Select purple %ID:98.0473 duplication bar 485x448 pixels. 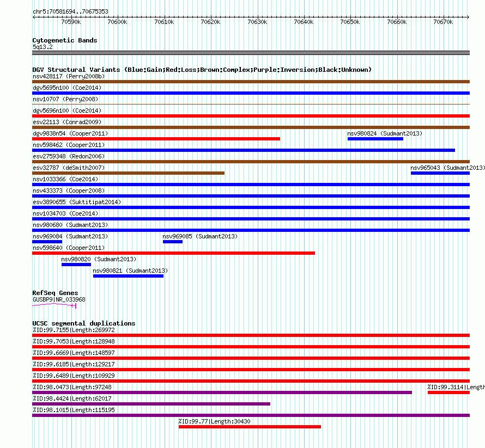pos(222,392)
